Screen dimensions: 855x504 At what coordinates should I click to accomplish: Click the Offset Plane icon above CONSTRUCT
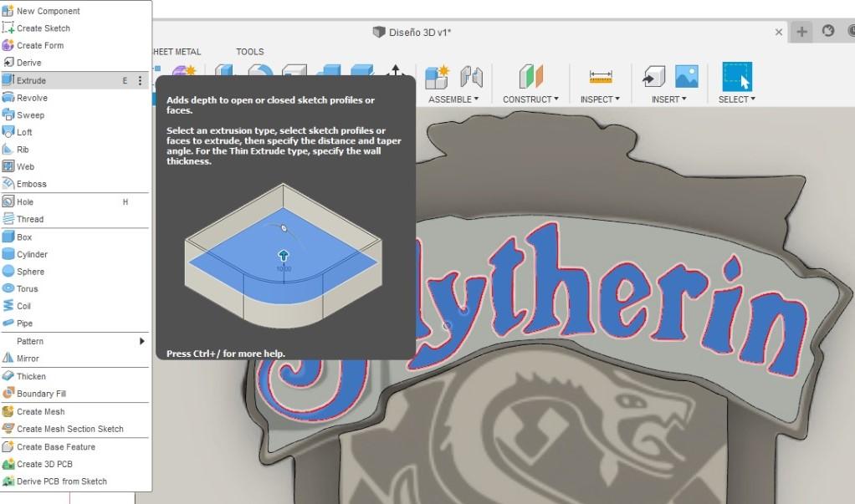[530, 76]
